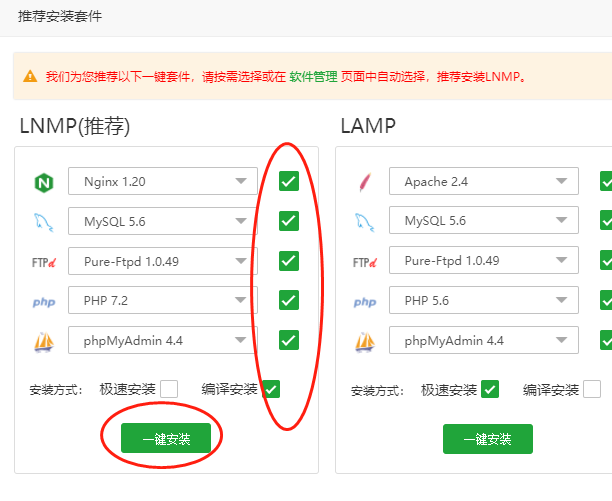Click the phpMyAdmin sailboat icon in LNMP
Image resolution: width=612 pixels, height=501 pixels.
pyautogui.click(x=44, y=342)
